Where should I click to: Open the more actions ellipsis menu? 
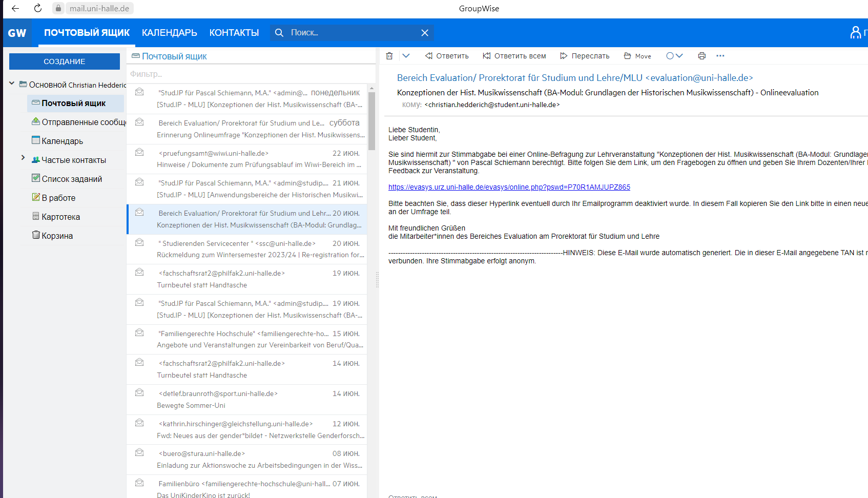(x=720, y=56)
